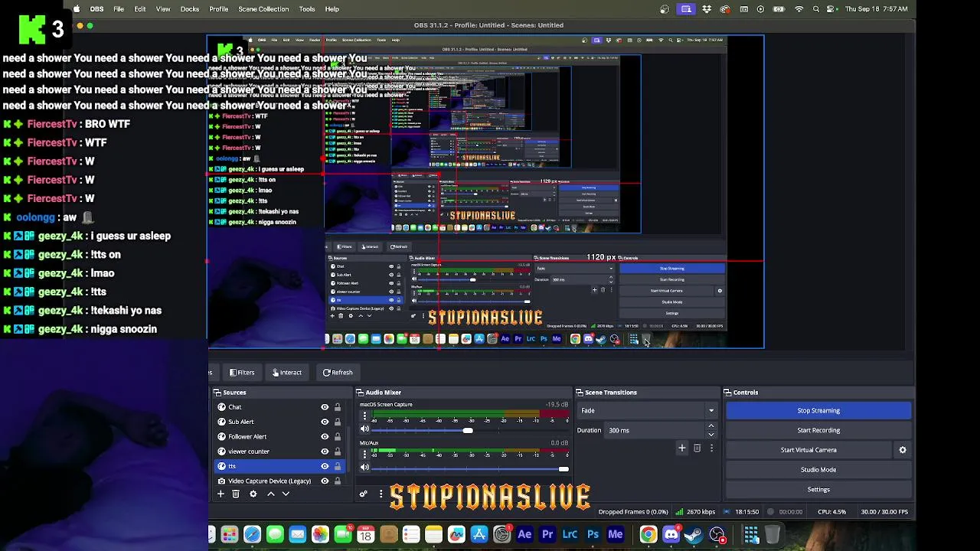This screenshot has height=551, width=980.
Task: Move selected source up
Action: 271,494
